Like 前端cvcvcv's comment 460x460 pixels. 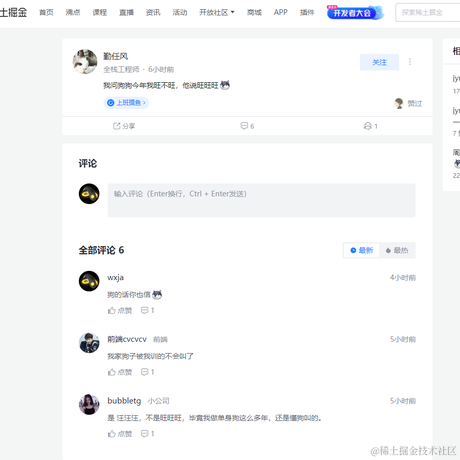pyautogui.click(x=120, y=372)
